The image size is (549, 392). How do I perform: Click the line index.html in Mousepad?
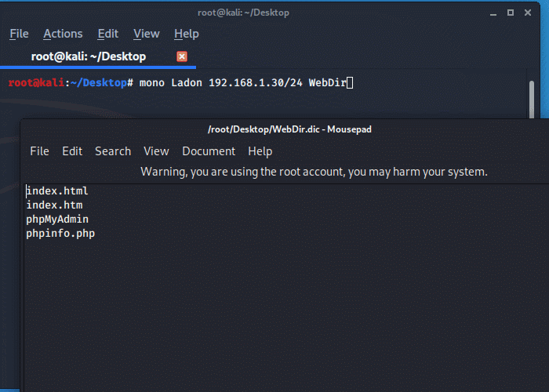click(x=57, y=191)
